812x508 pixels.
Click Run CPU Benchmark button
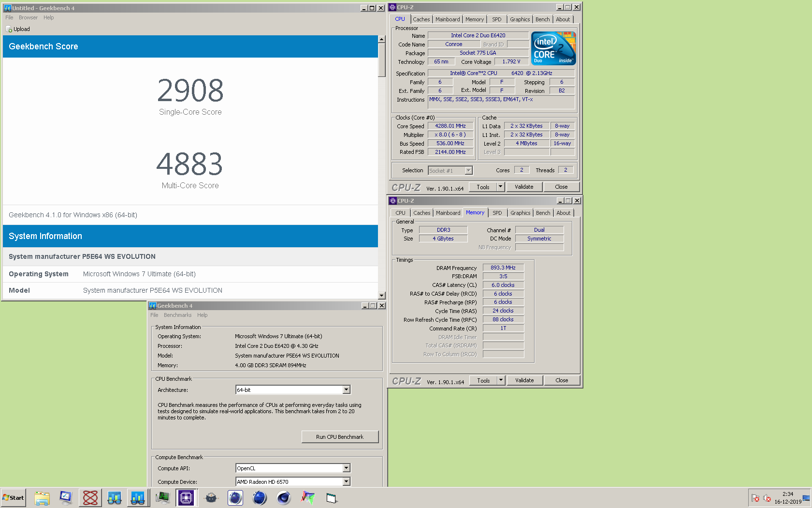[340, 437]
